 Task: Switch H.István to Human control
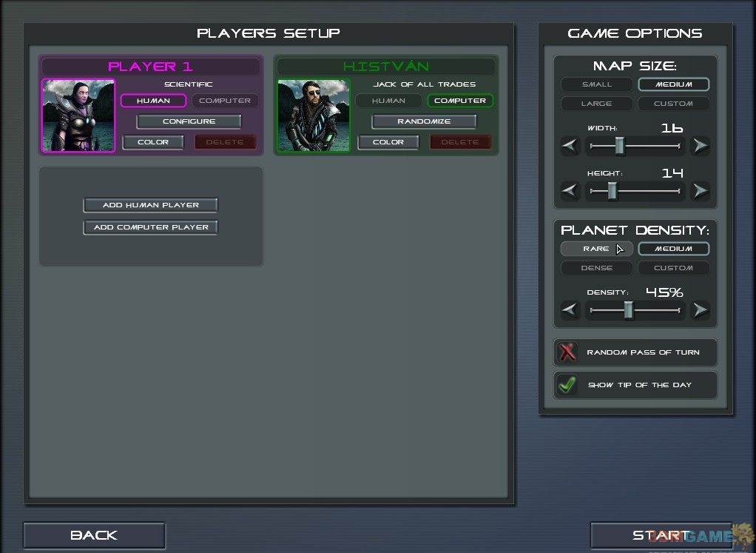(x=388, y=101)
